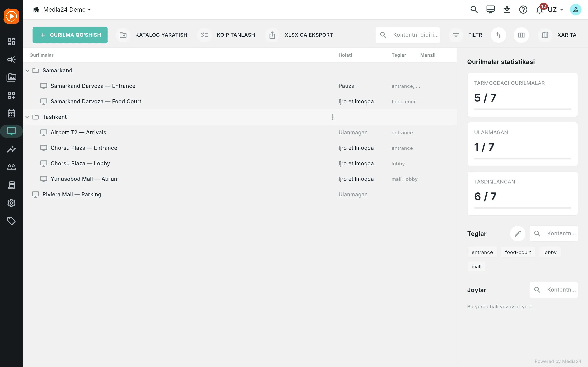Viewport: 588px width, 367px height.
Task: Toggle the food-court tag filter chip
Action: coord(518,252)
